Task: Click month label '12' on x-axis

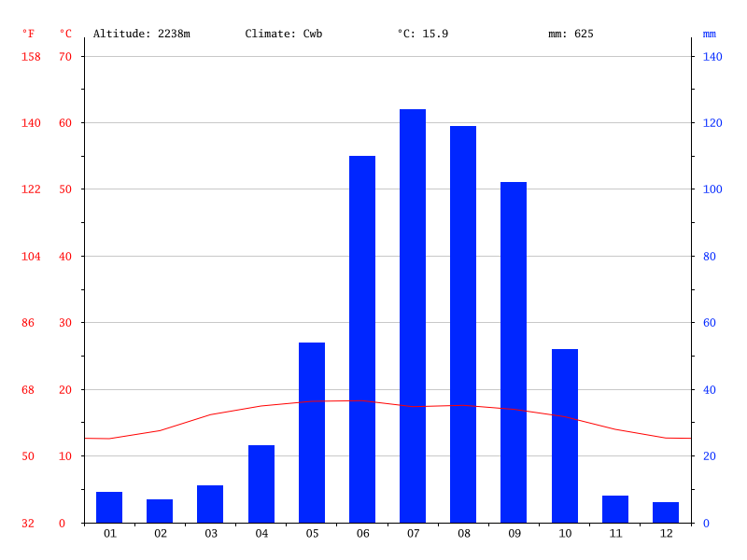Action: (x=666, y=534)
